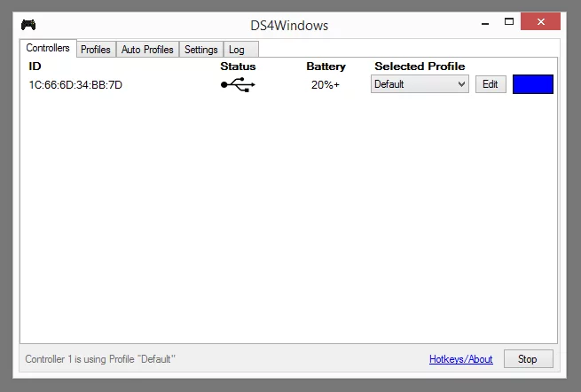Open the Hotkeys/About link
The height and width of the screenshot is (392, 581).
[x=460, y=359]
